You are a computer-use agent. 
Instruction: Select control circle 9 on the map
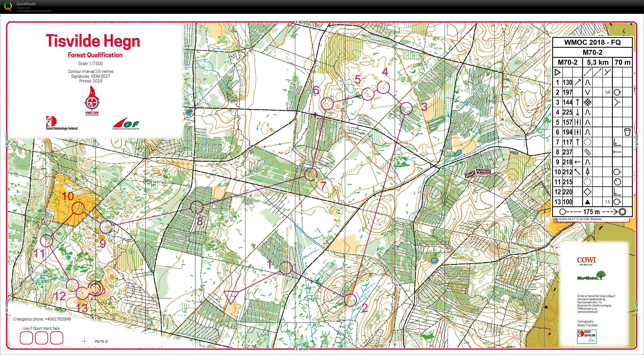106,227
